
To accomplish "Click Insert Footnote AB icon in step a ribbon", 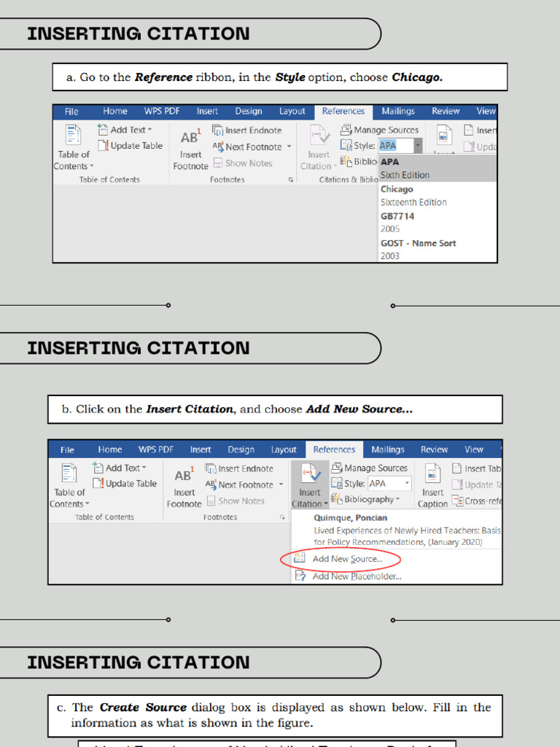I will coord(190,137).
